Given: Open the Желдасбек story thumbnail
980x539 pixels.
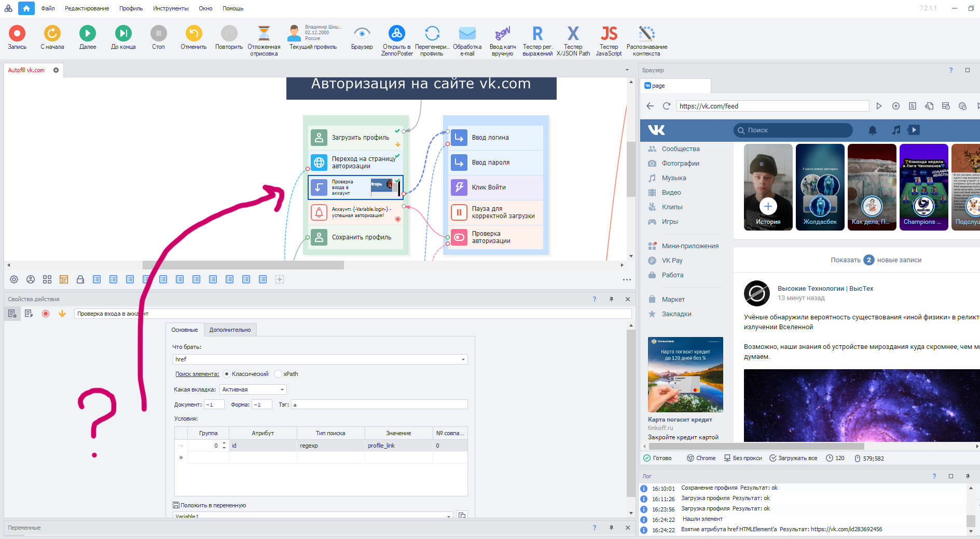Looking at the screenshot, I should pyautogui.click(x=820, y=187).
